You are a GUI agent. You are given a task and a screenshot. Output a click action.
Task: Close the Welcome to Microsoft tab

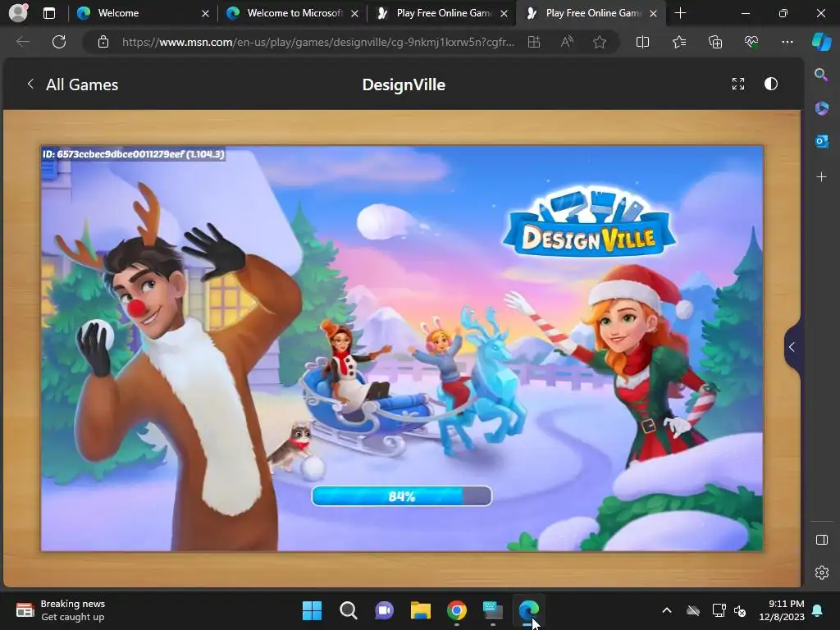354,13
